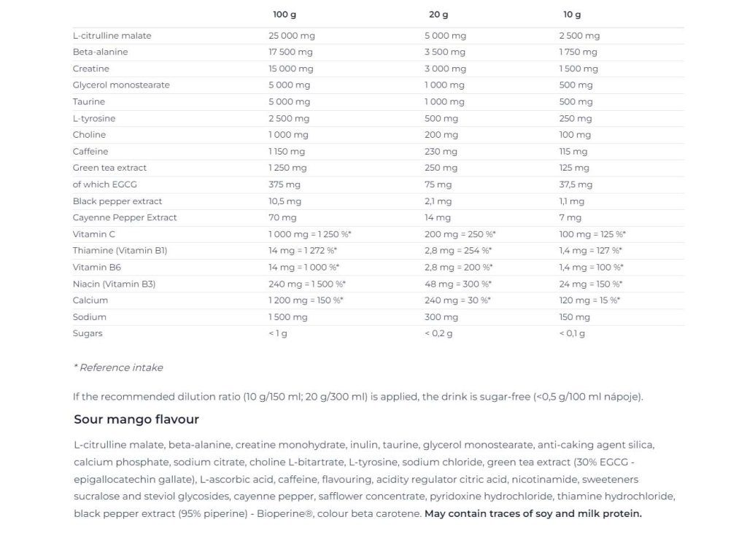
Task: Select the Glycerol monostearate row label
Action: point(121,85)
